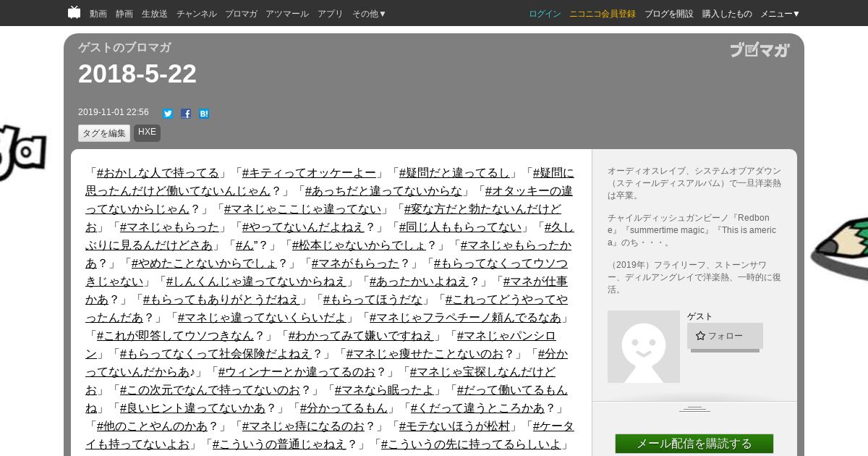
Task: Click the ログイン link
Action: (545, 14)
